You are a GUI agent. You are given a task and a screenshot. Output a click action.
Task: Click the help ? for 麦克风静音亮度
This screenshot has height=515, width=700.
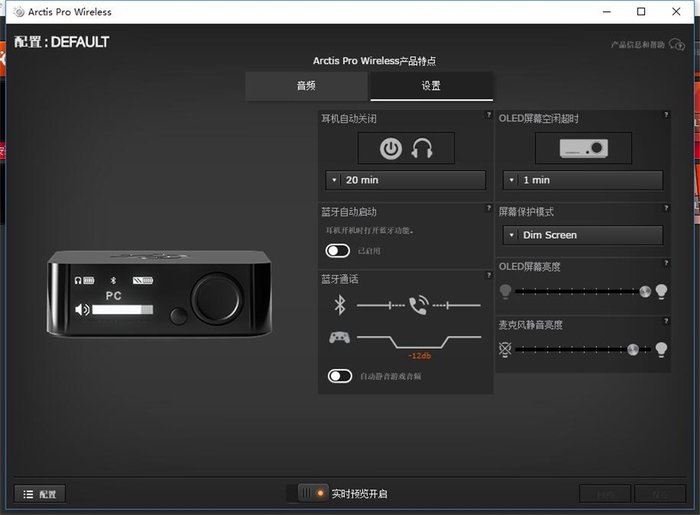(x=666, y=321)
